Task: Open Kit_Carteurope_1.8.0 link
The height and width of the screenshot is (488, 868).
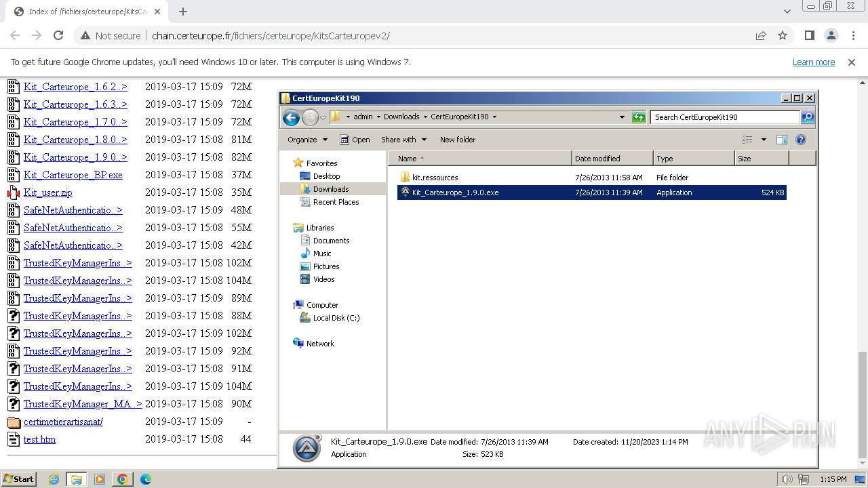Action: pyautogui.click(x=75, y=140)
